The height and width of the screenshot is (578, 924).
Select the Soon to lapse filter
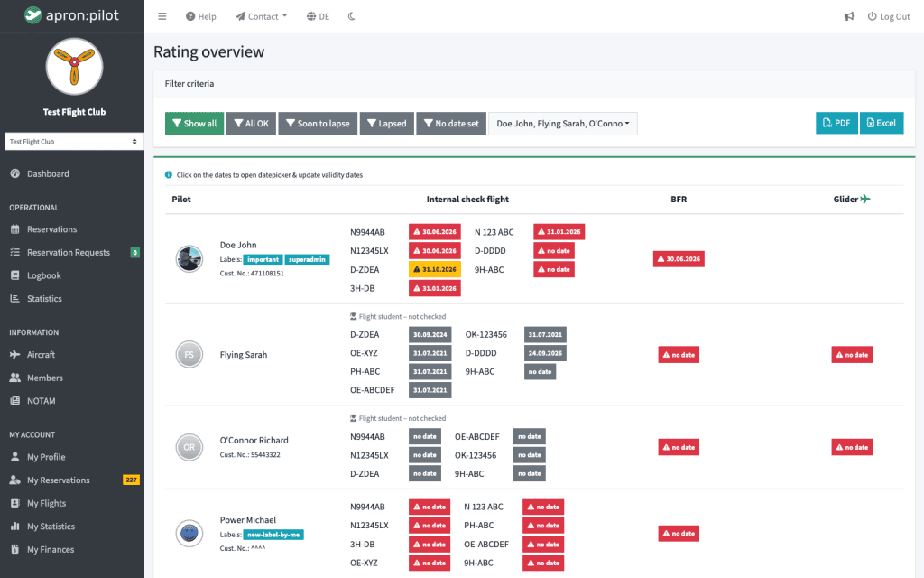(318, 123)
